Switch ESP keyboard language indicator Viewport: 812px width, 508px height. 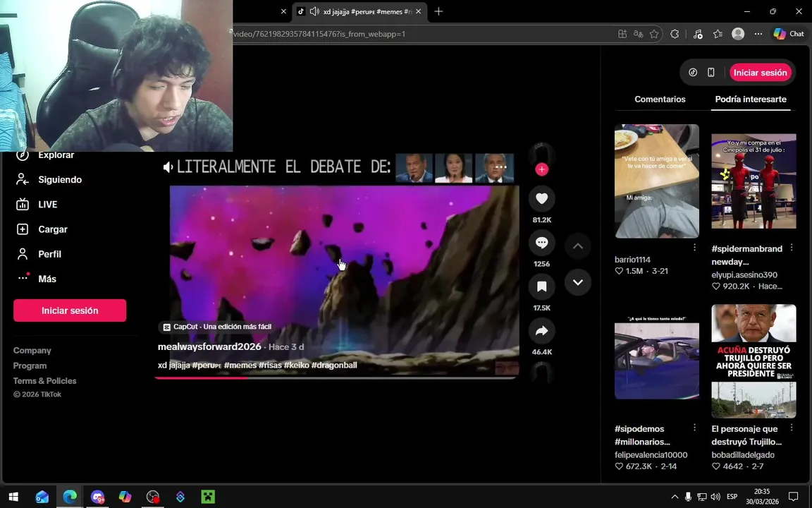point(732,497)
